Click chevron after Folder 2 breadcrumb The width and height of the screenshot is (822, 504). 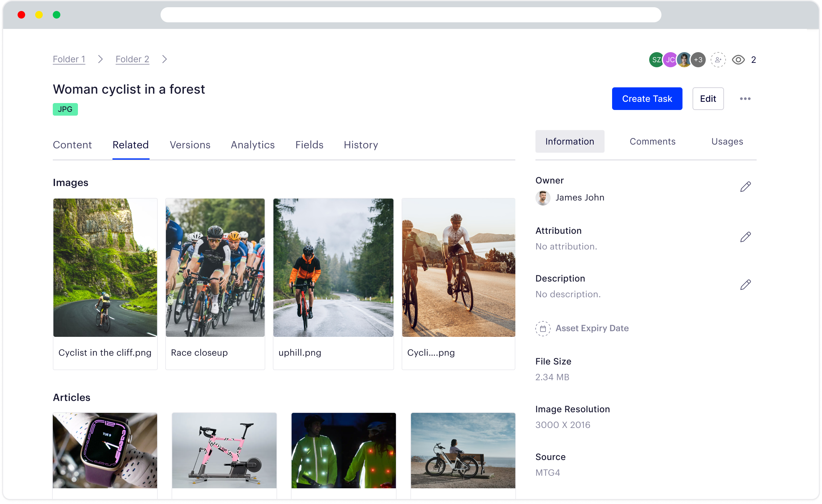click(164, 59)
